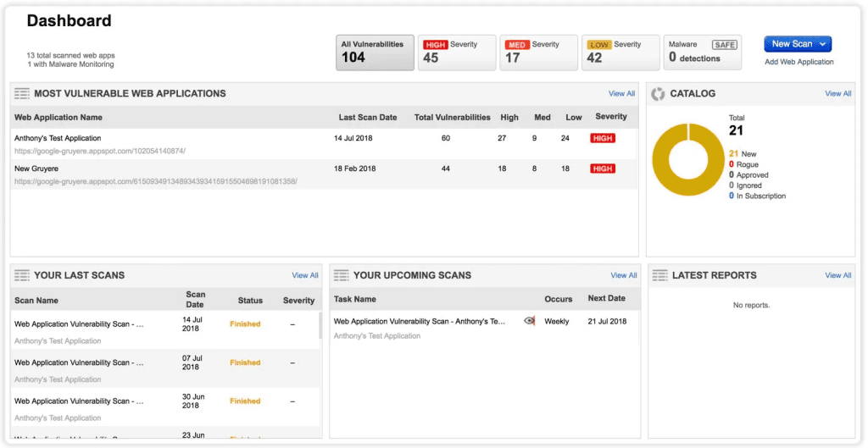
Task: Click the Your Last Scans panel icon
Action: [x=22, y=275]
